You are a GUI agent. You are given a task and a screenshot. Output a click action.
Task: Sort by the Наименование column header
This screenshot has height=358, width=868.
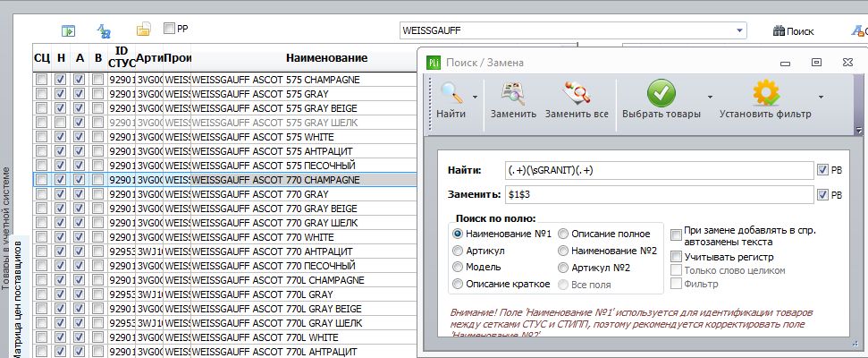coord(326,57)
